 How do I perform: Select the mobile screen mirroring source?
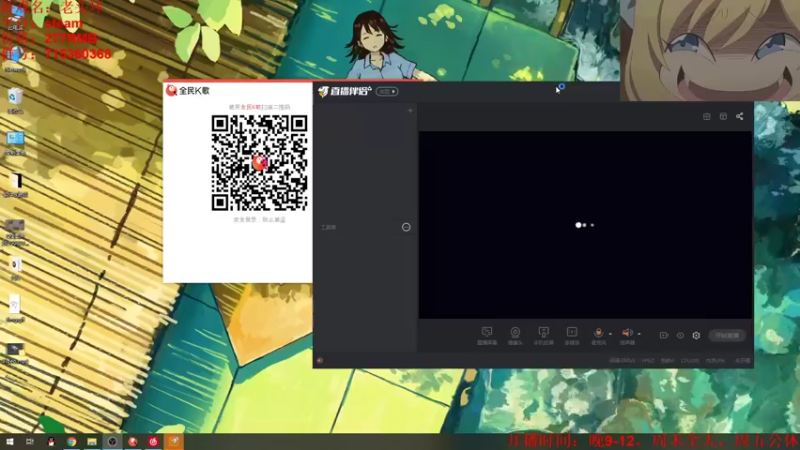[x=543, y=335]
